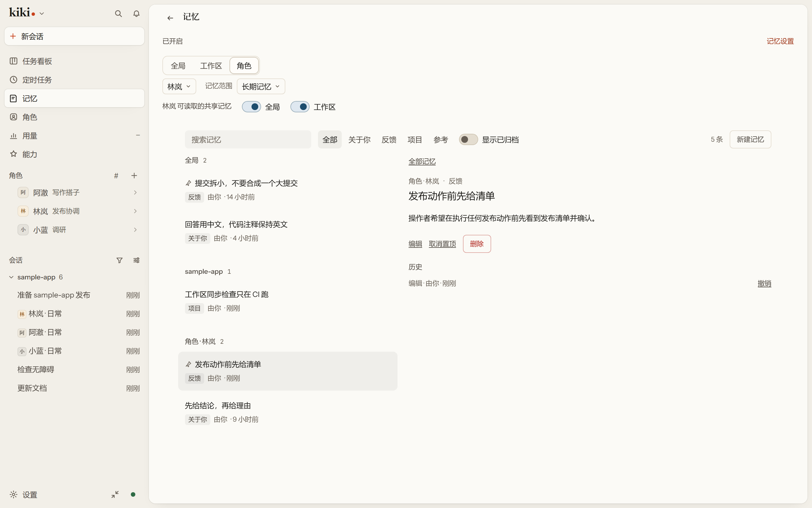
Task: Click the 新建记忆 button
Action: coord(750,139)
